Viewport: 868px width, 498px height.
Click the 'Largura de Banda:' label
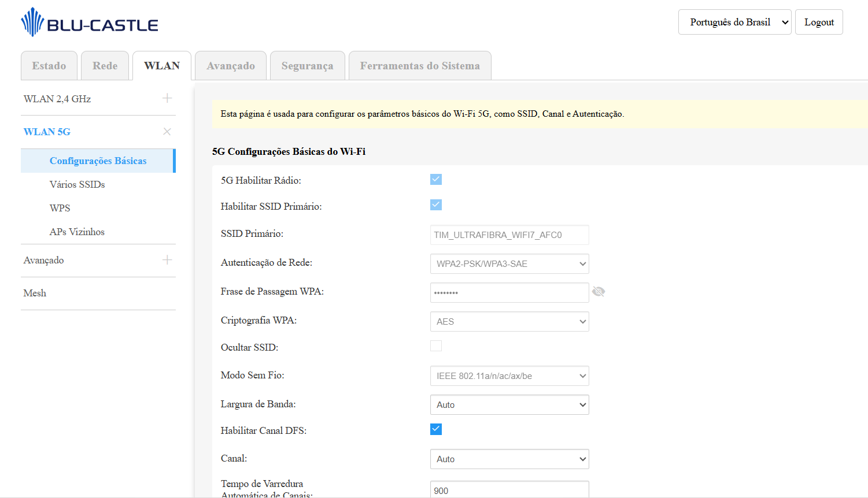coord(258,404)
